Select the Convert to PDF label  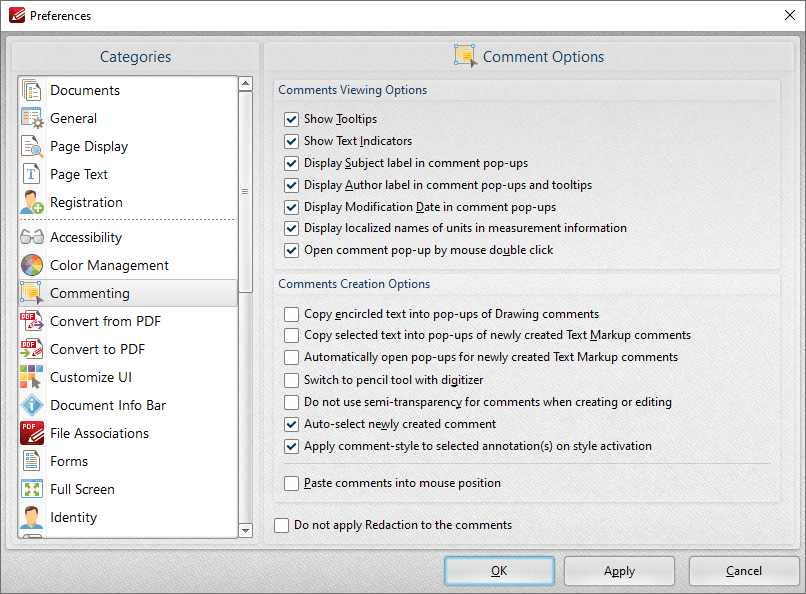point(98,349)
